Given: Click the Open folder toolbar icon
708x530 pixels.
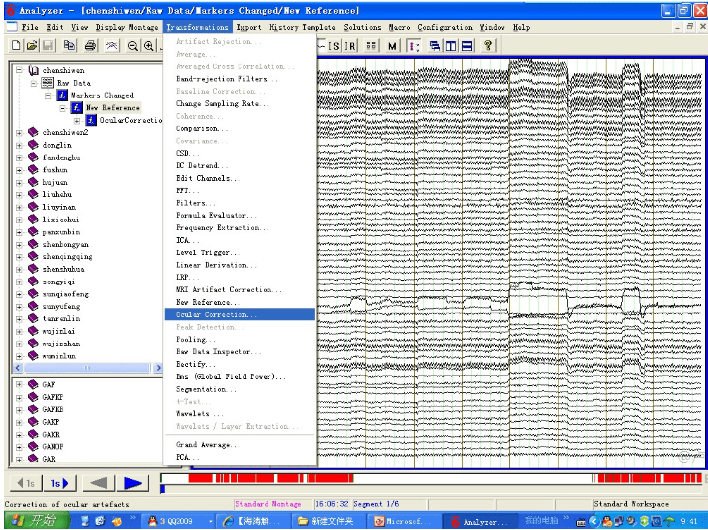Looking at the screenshot, I should coord(32,45).
